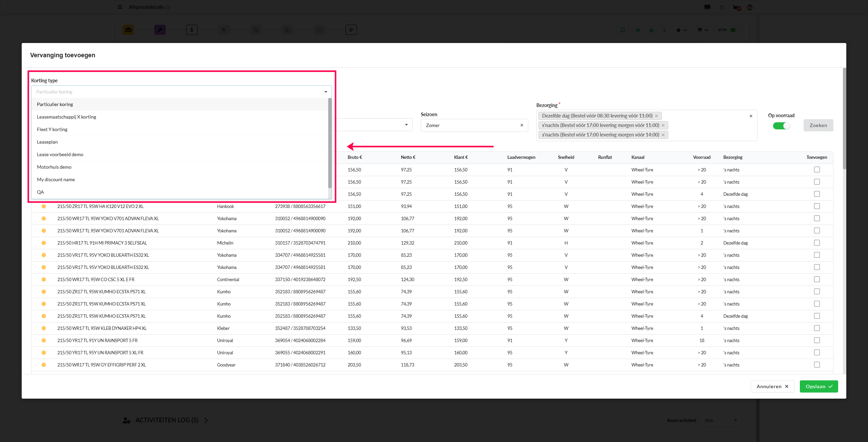The width and height of the screenshot is (868, 442).
Task: Click the Zoeken button
Action: (818, 125)
